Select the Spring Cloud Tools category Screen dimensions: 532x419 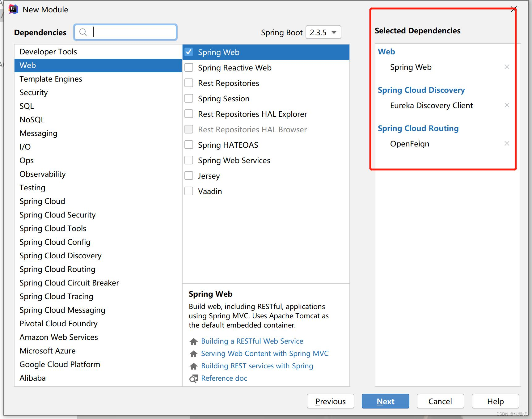pyautogui.click(x=98, y=228)
